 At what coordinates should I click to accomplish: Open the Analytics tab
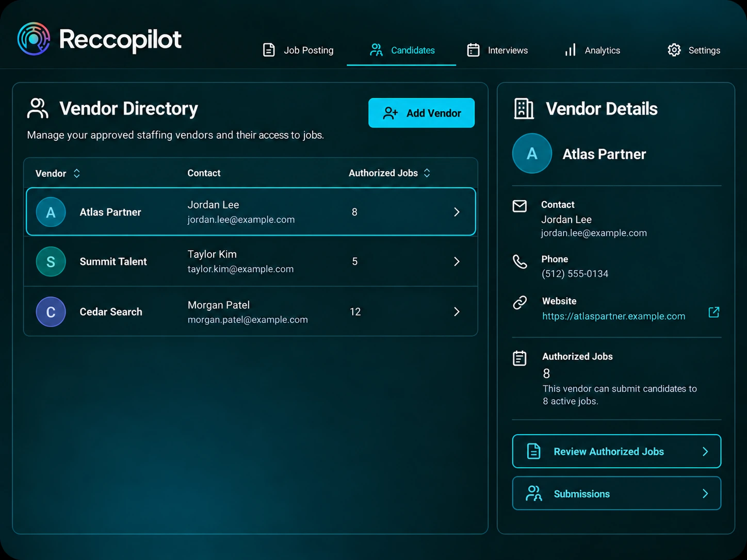pos(592,50)
